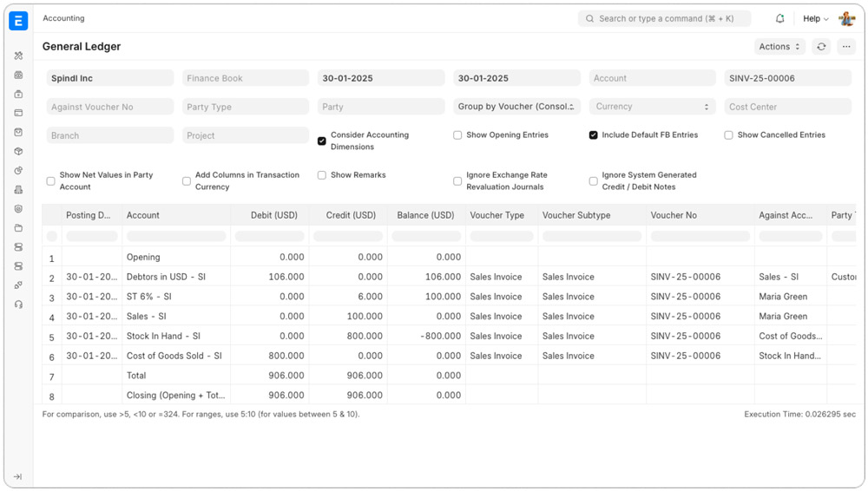Open the stock box icon in the sidebar
Image resolution: width=868 pixels, height=491 pixels.
18,151
